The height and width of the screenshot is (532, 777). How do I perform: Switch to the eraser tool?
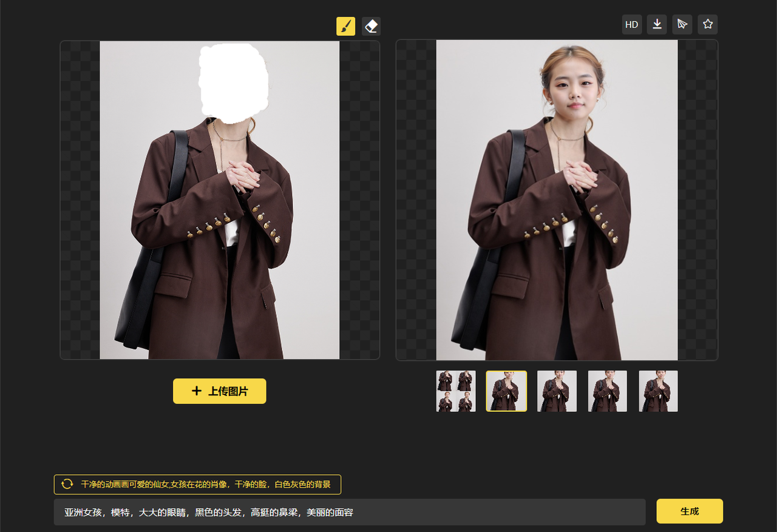pos(371,26)
